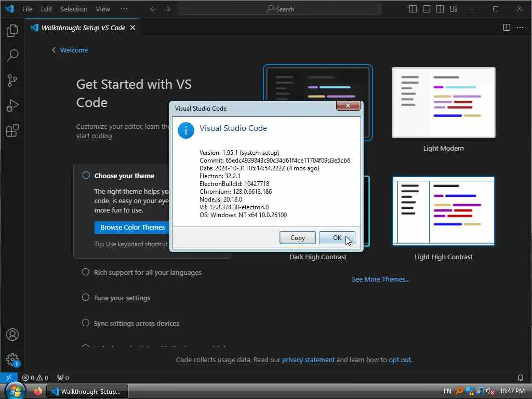Open the Explorer view in activity bar
The height and width of the screenshot is (399, 532).
click(x=12, y=31)
